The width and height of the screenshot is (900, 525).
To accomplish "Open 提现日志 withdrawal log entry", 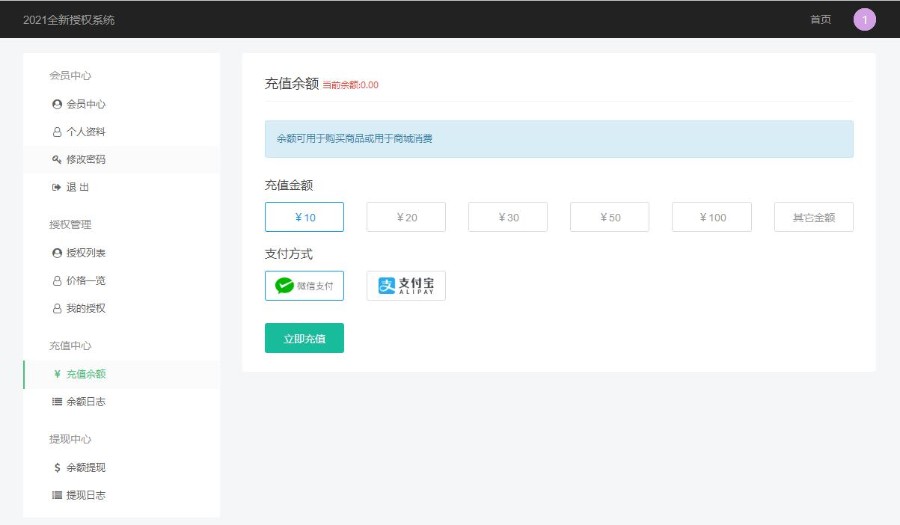I will pos(85,495).
